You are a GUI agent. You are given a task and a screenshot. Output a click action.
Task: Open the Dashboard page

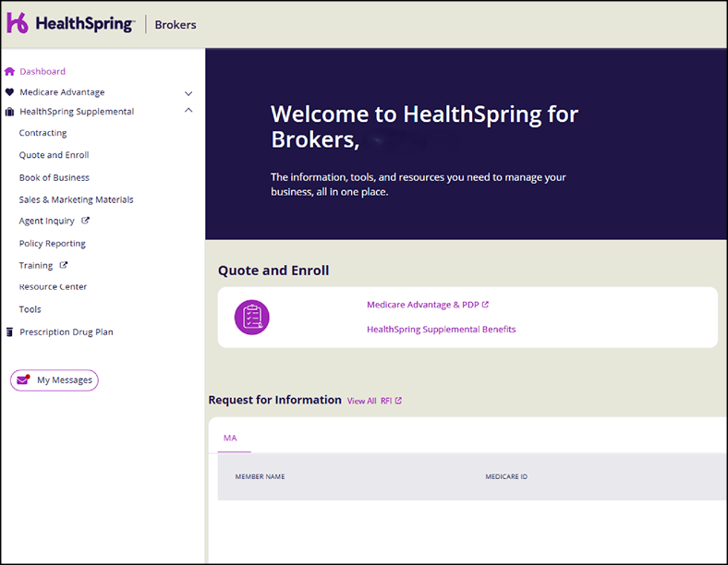point(42,71)
